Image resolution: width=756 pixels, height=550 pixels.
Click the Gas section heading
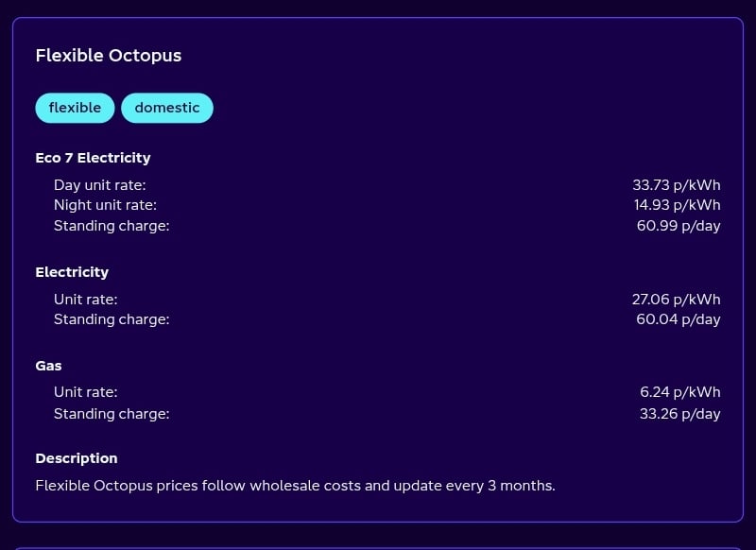(48, 366)
